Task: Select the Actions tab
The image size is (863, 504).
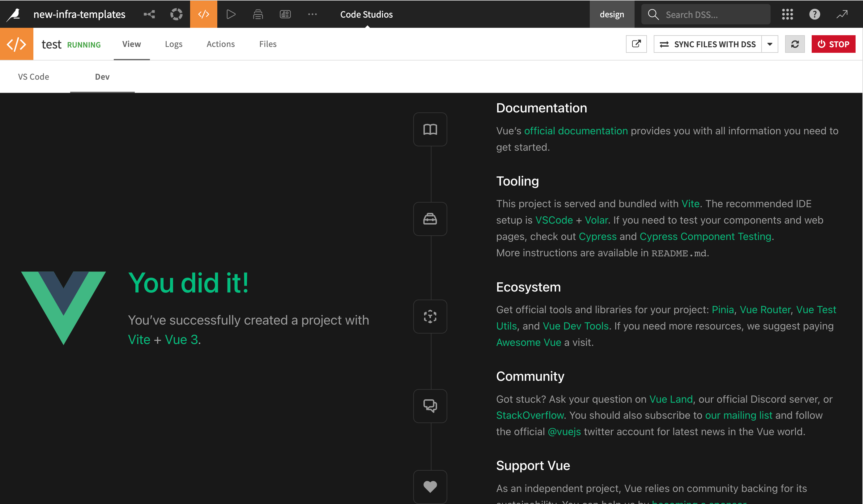Action: (220, 43)
